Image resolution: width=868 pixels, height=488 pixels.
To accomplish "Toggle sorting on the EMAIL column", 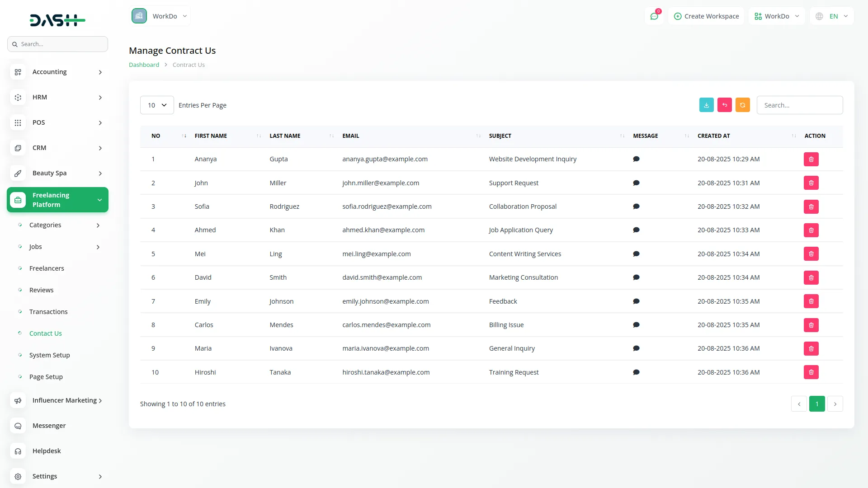I will click(x=478, y=136).
